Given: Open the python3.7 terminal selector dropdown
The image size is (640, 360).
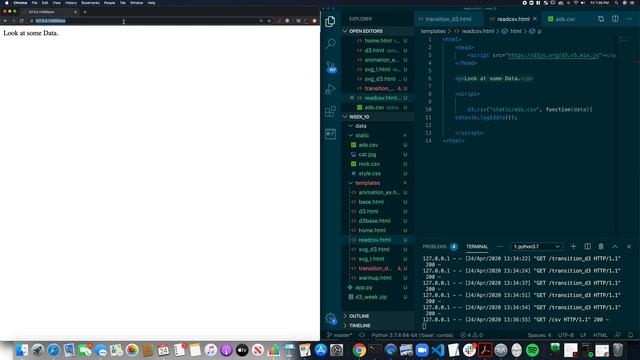Looking at the screenshot, I should point(536,247).
